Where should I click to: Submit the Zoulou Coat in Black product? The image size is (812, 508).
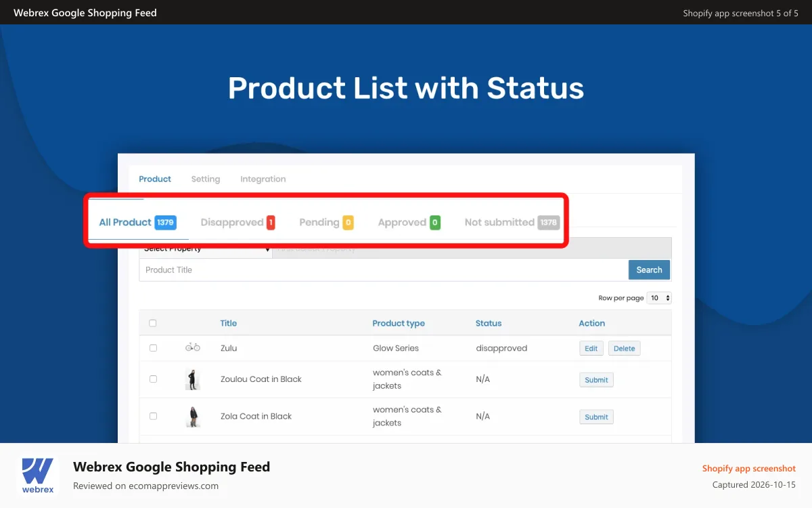pyautogui.click(x=596, y=379)
